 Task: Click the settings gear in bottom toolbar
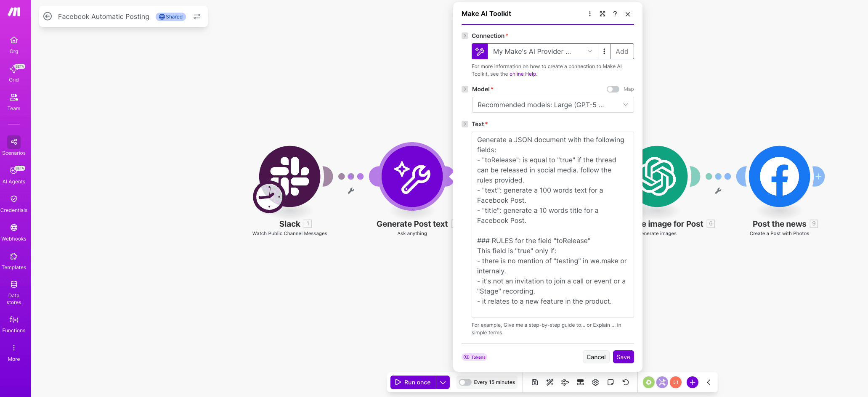(x=595, y=382)
